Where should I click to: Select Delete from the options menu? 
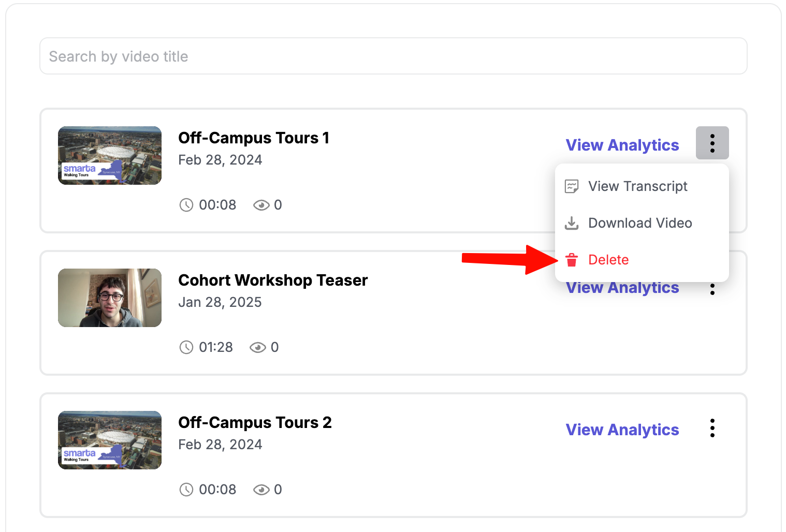click(x=608, y=260)
